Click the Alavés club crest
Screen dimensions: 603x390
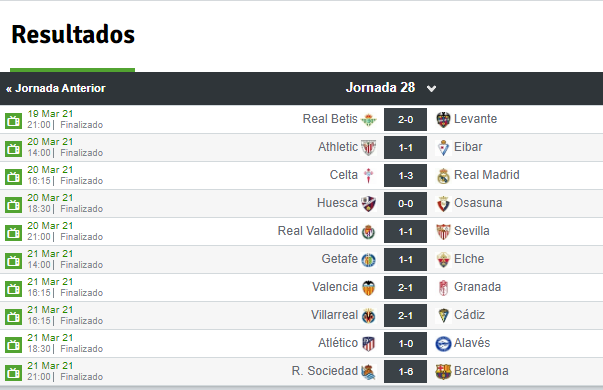[x=443, y=343]
